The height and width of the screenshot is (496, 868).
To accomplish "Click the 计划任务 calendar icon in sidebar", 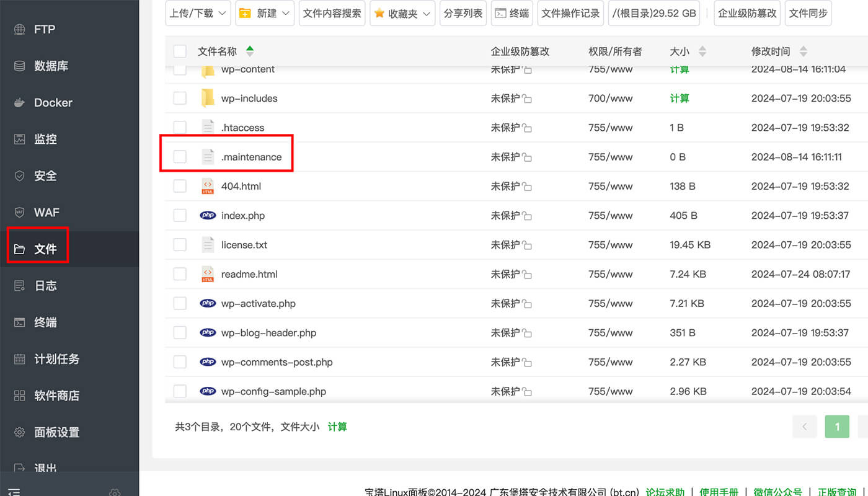I will [x=19, y=359].
